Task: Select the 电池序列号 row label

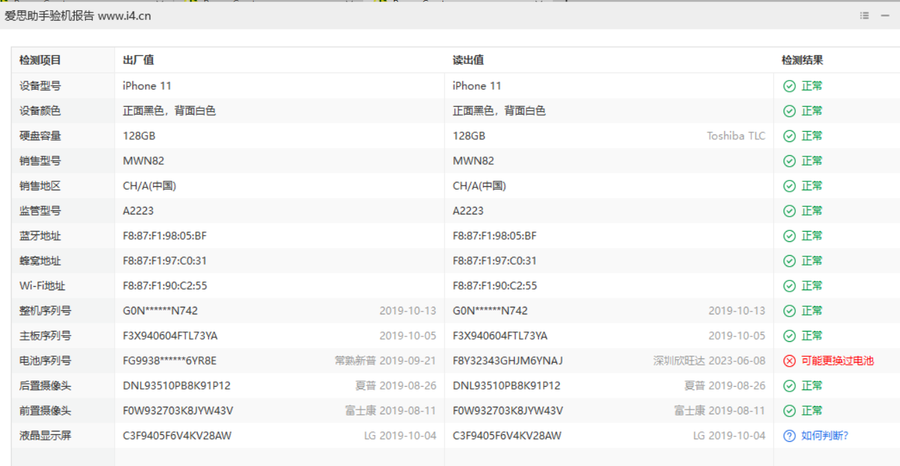Action: [45, 361]
